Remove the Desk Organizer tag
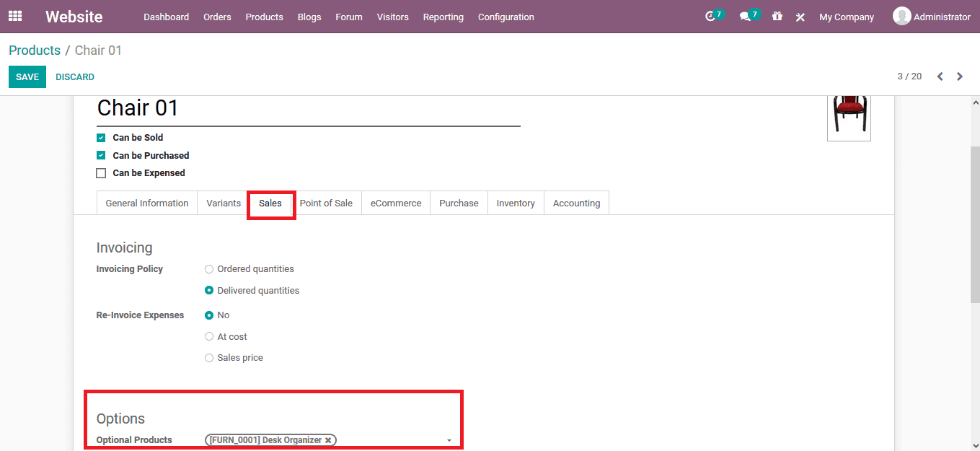This screenshot has height=451, width=980. tap(328, 440)
